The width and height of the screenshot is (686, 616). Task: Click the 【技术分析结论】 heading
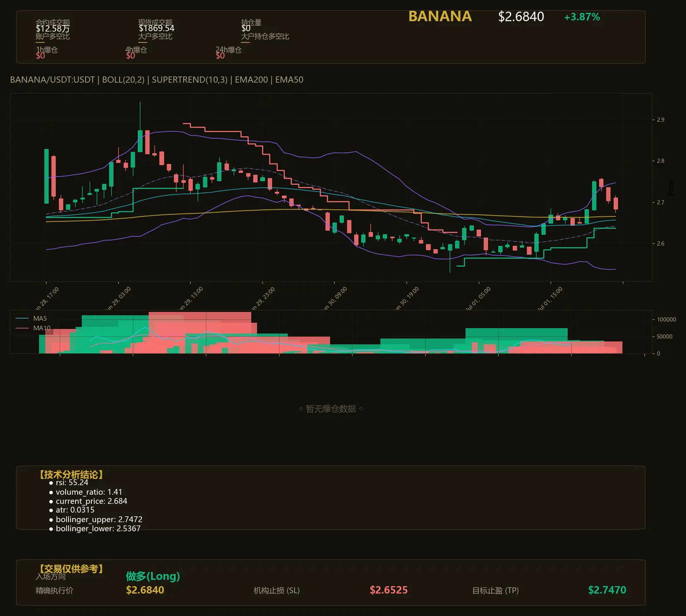tap(71, 475)
